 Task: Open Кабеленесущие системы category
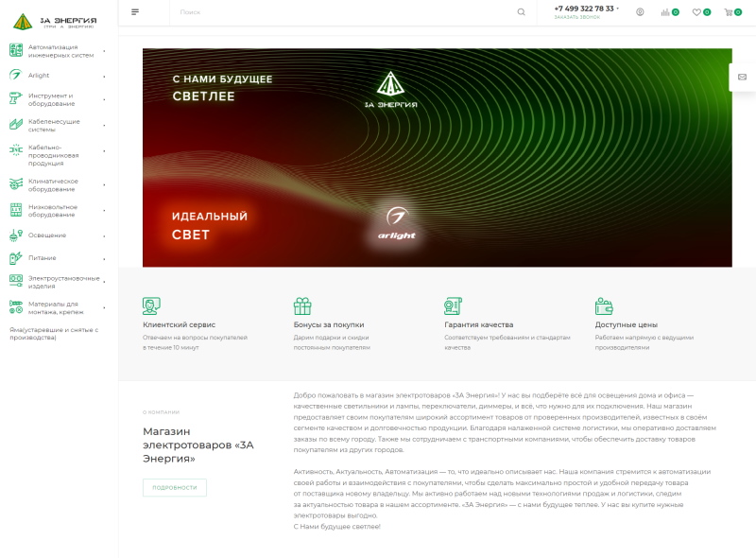[54, 126]
